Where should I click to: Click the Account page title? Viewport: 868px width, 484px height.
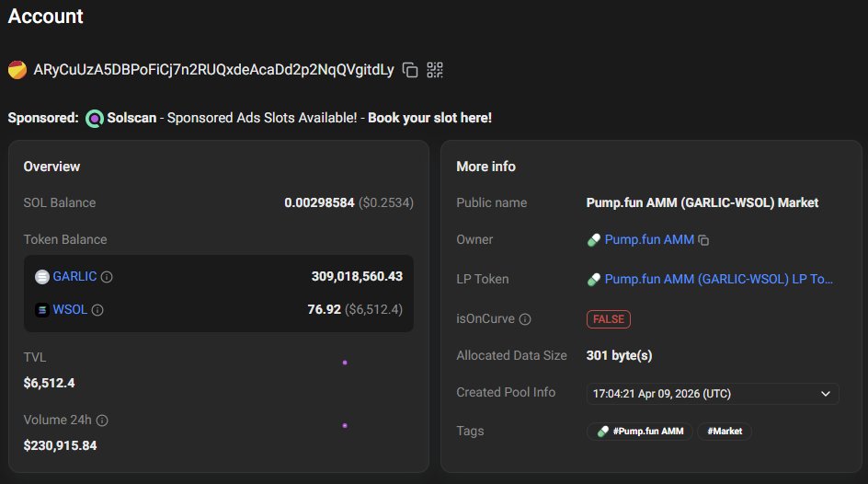(x=45, y=16)
